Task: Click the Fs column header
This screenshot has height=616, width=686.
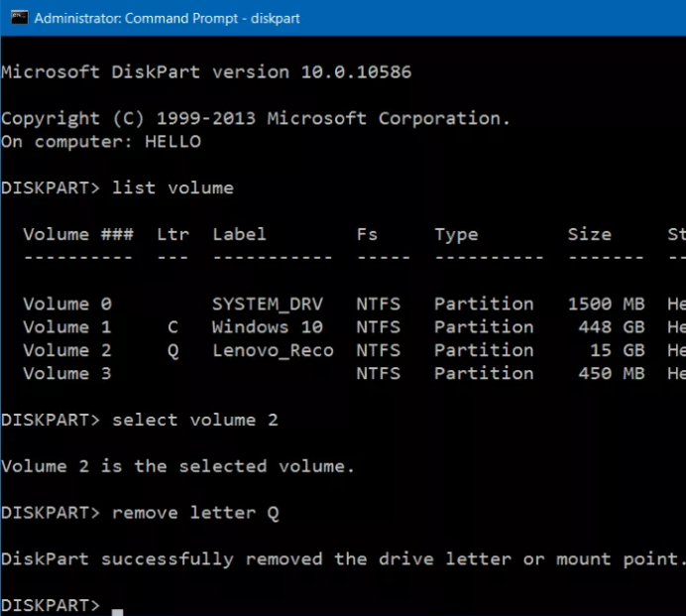Action: tap(367, 234)
